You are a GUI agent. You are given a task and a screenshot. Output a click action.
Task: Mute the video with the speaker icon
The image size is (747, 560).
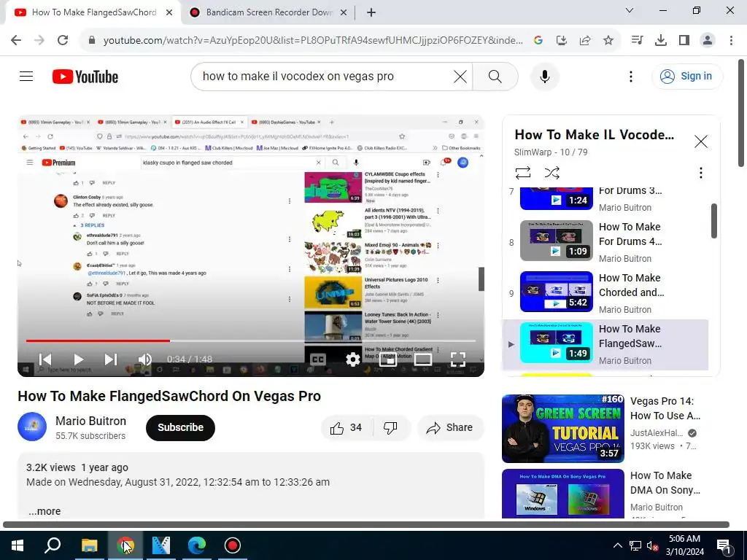click(x=145, y=359)
